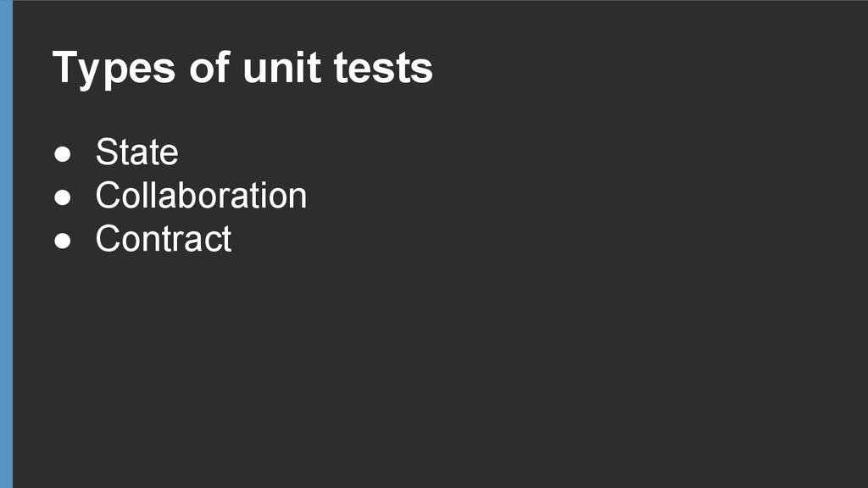Viewport: 868px width, 488px height.
Task: Click the final 't' in 'Contract'
Action: pyautogui.click(x=226, y=239)
